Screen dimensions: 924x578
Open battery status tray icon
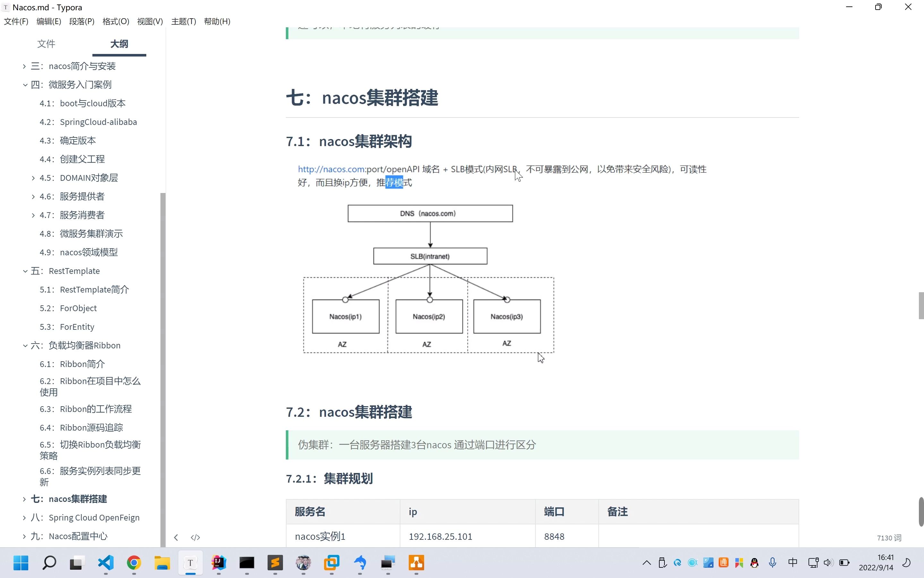click(844, 562)
